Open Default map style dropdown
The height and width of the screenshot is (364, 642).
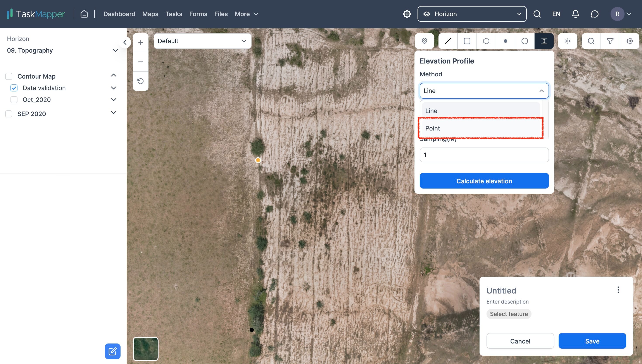tap(202, 41)
